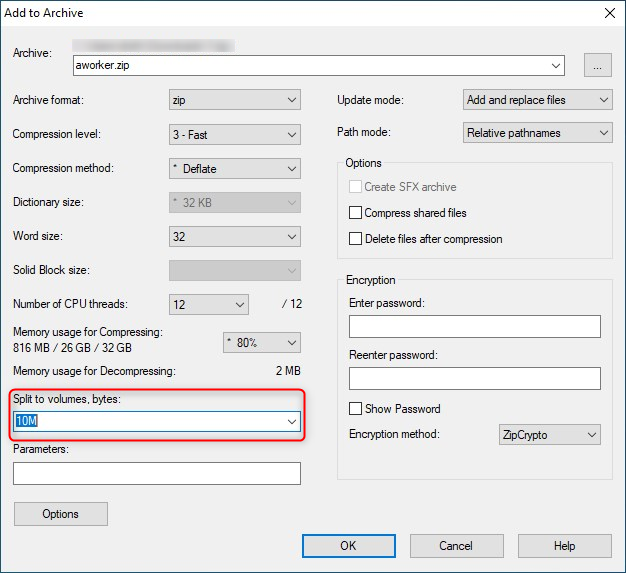The height and width of the screenshot is (573, 626).
Task: Check Delete files after compression
Action: click(x=355, y=239)
